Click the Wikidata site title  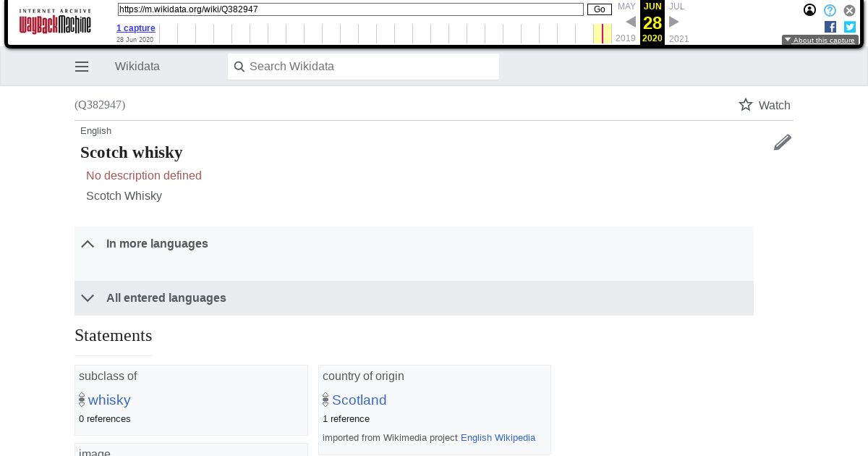(137, 67)
